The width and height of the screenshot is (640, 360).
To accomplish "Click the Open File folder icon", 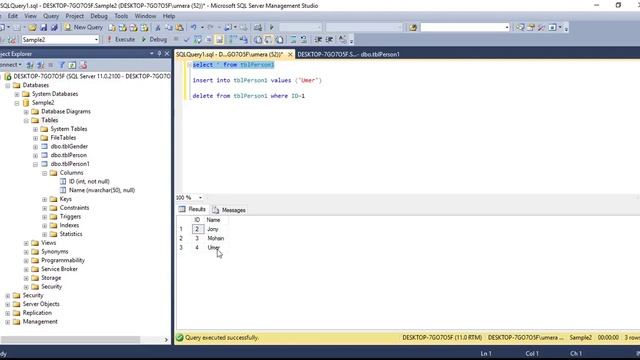I will click(32, 27).
